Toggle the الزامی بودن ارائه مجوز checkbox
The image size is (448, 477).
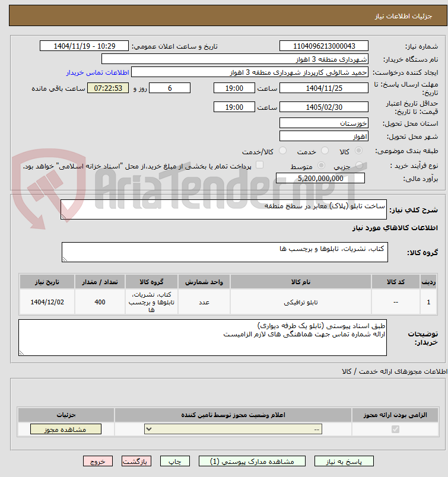coord(395,429)
